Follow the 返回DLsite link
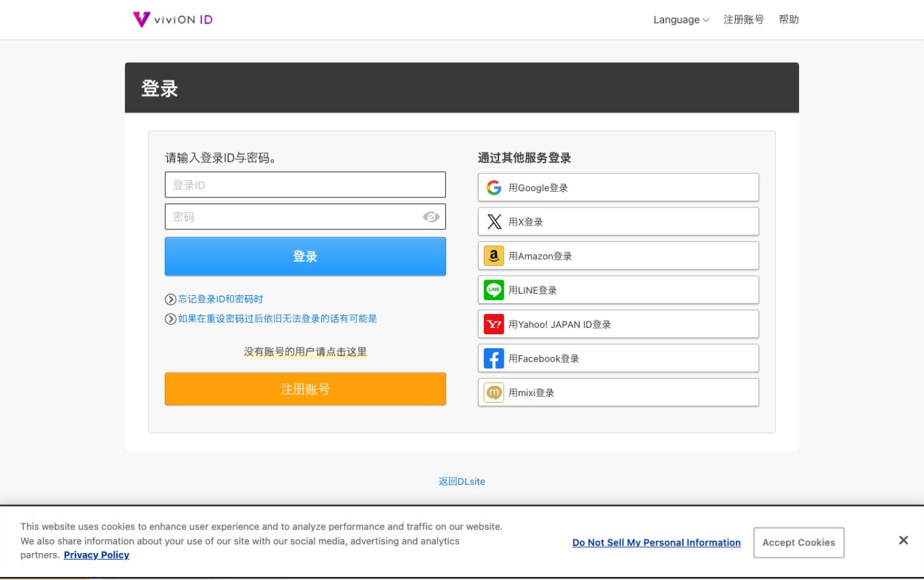The width and height of the screenshot is (924, 580). pos(462,481)
